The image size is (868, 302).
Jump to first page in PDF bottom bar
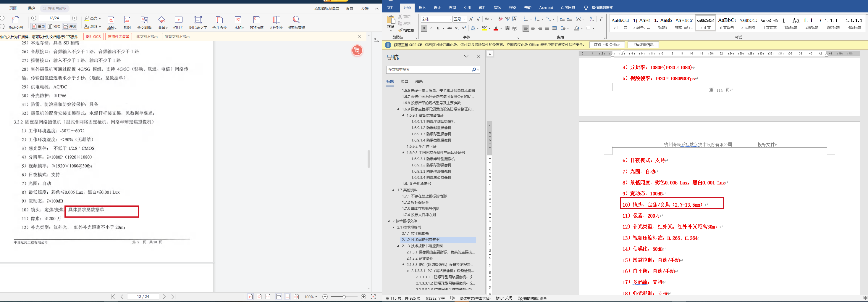coord(113,297)
